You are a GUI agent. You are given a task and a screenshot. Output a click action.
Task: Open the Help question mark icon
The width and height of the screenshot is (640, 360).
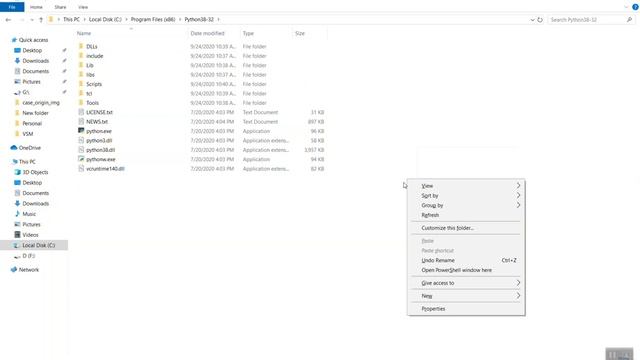(x=635, y=7)
